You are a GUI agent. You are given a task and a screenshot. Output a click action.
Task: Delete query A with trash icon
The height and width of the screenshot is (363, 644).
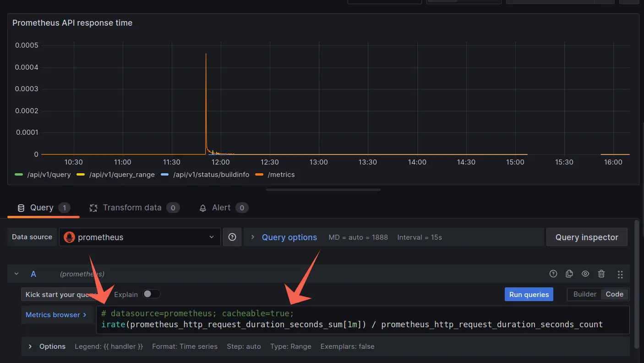point(601,274)
